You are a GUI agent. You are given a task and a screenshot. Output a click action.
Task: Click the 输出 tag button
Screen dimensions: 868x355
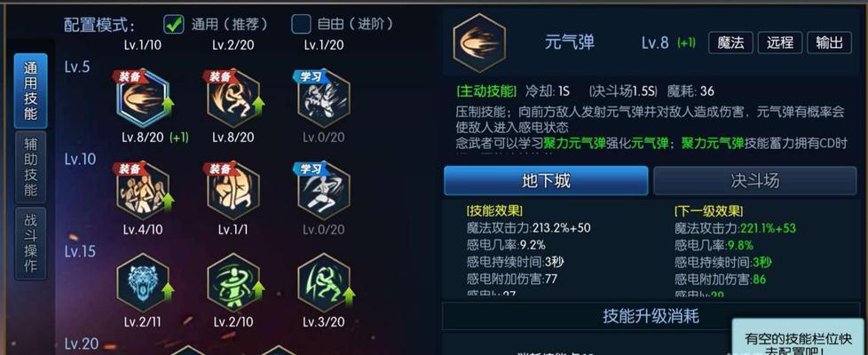click(x=829, y=43)
